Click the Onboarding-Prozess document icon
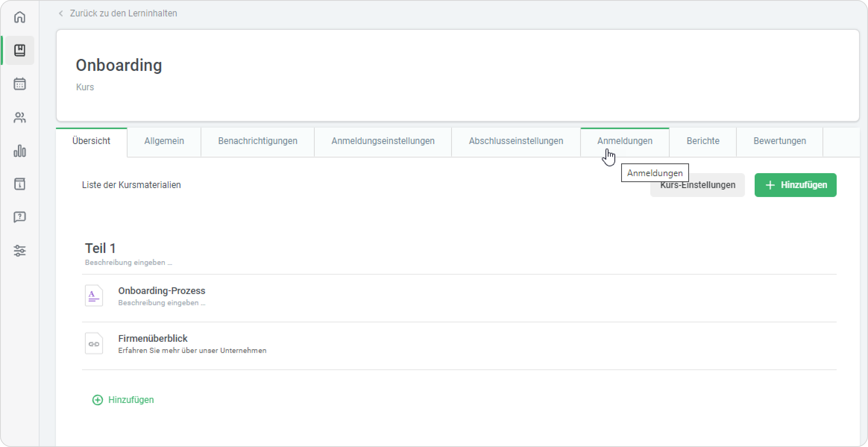The image size is (868, 447). (x=94, y=296)
